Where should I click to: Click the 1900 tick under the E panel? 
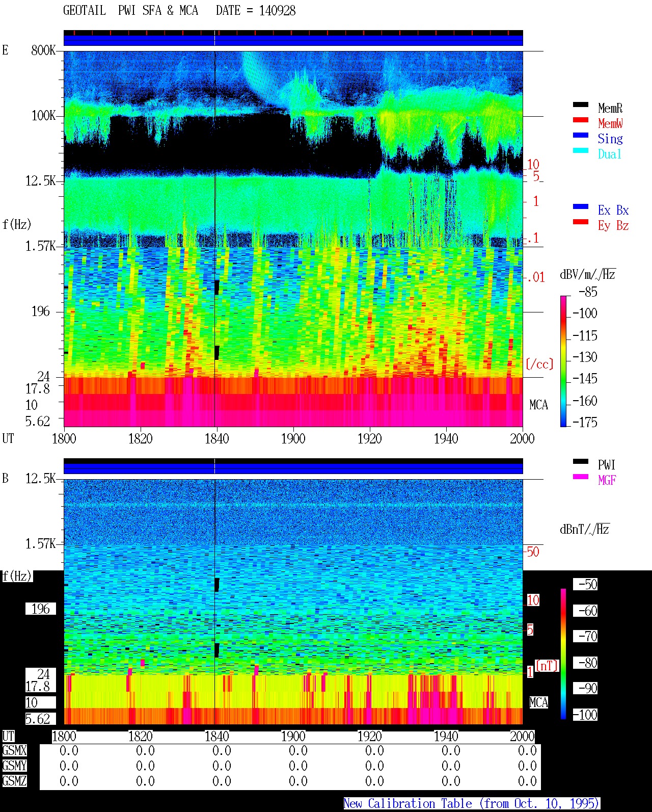click(x=293, y=438)
